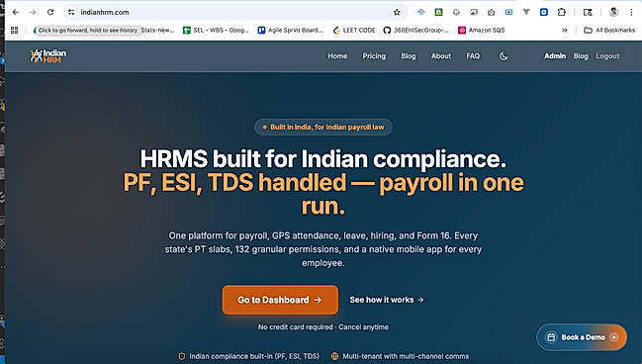Image resolution: width=642 pixels, height=364 pixels.
Task: Open the Pricing page
Action: pyautogui.click(x=374, y=56)
